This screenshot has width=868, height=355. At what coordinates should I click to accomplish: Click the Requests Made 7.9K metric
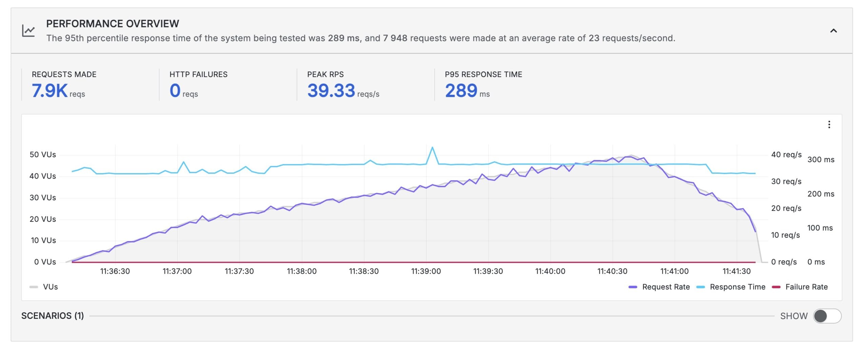click(50, 90)
